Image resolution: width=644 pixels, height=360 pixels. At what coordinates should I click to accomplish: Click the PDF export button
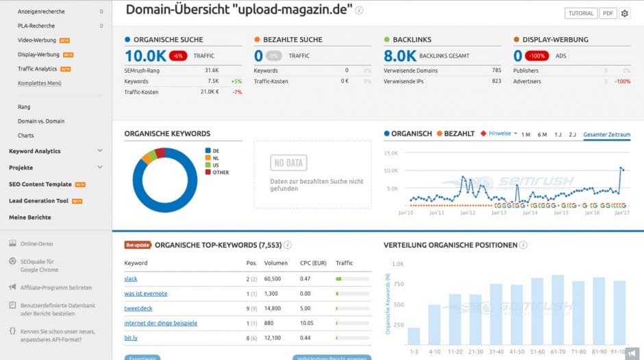[x=608, y=13]
